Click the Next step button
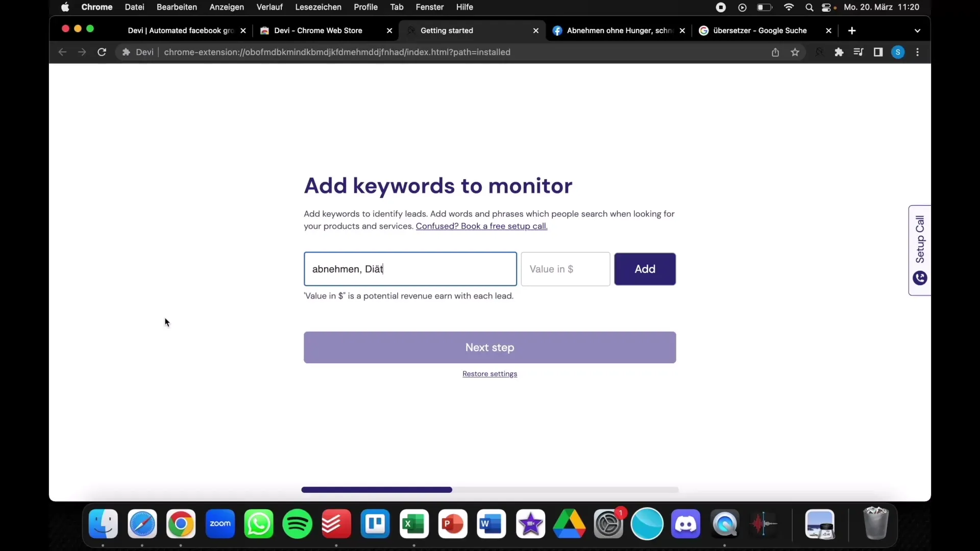The height and width of the screenshot is (551, 980). pos(489,347)
